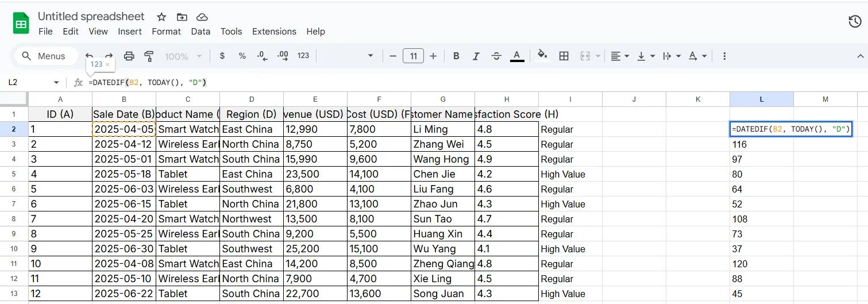Open the Extensions menu
Viewport: 868px width, 304px height.
tap(274, 32)
